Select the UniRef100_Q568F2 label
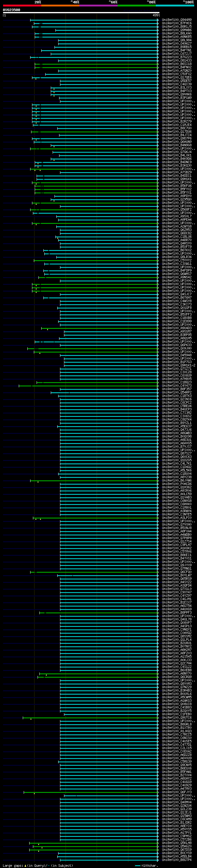 point(177,210)
